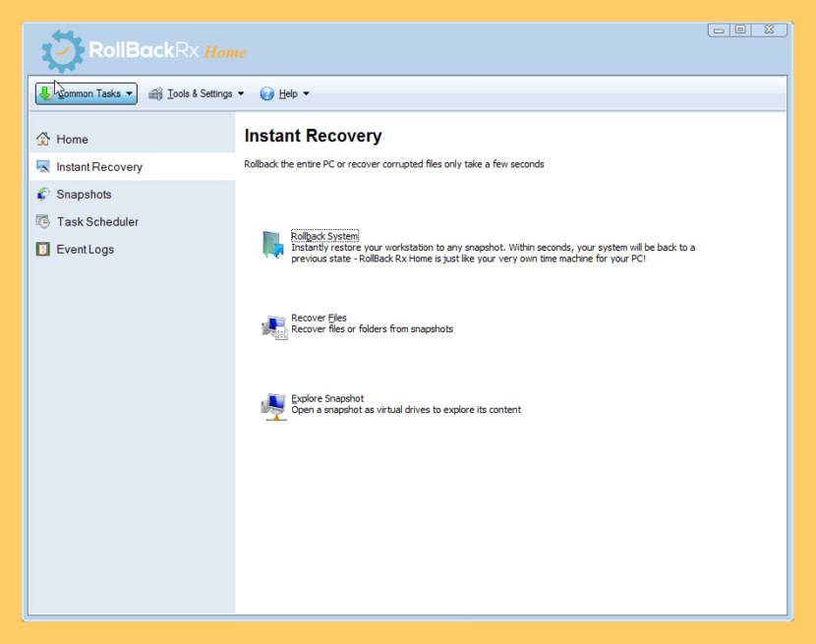Click the Tools & Settings toolbar icon

click(x=155, y=94)
